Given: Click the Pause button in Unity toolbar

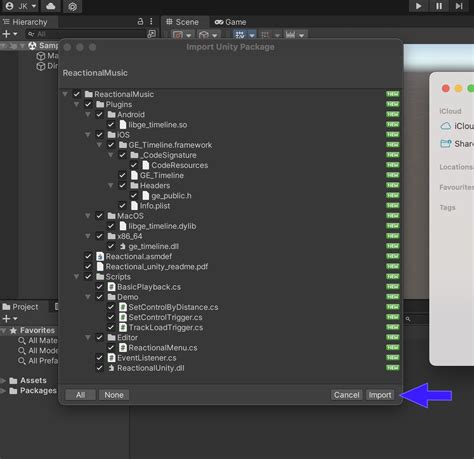Looking at the screenshot, I should (439, 6).
